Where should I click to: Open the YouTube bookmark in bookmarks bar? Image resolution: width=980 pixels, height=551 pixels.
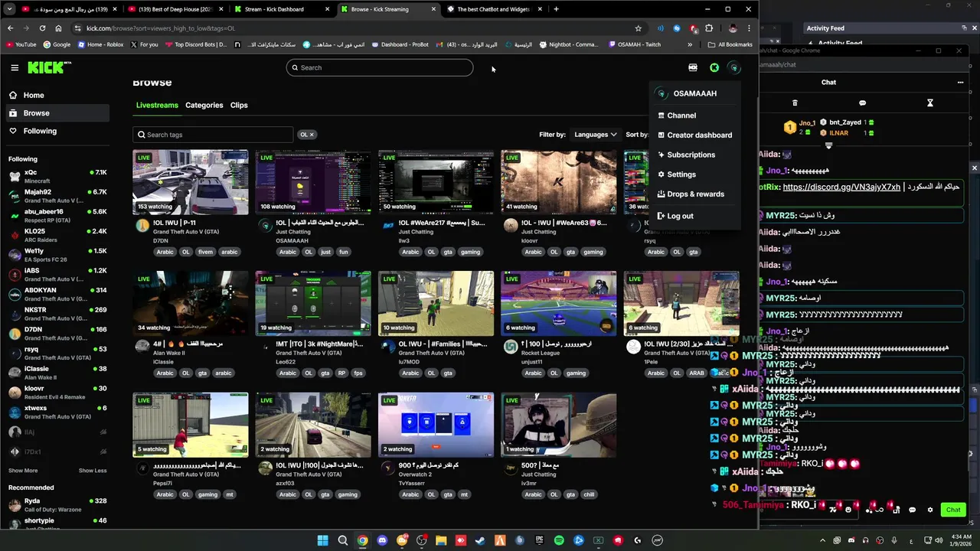click(x=21, y=44)
